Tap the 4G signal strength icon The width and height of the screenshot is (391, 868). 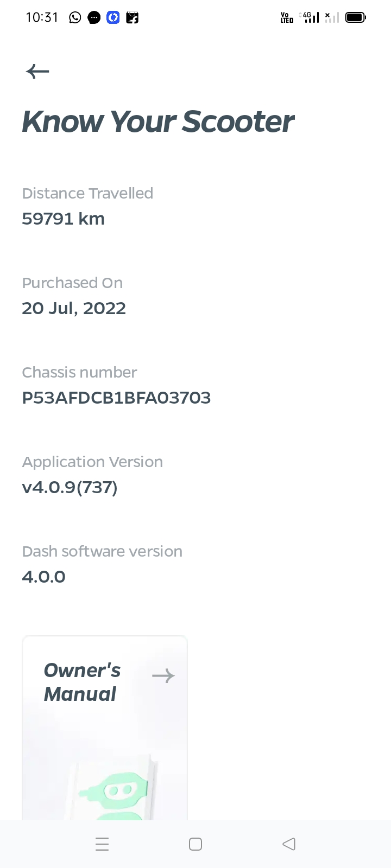pos(310,17)
